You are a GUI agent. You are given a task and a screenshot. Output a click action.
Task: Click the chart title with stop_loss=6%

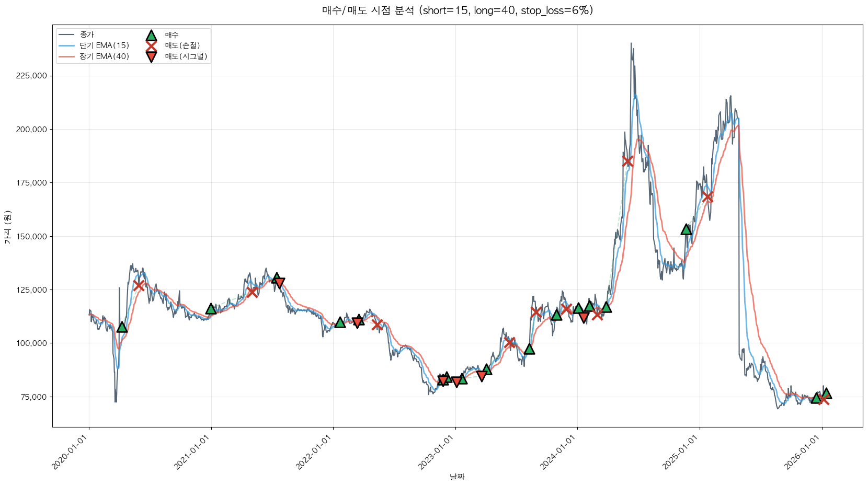(x=458, y=10)
